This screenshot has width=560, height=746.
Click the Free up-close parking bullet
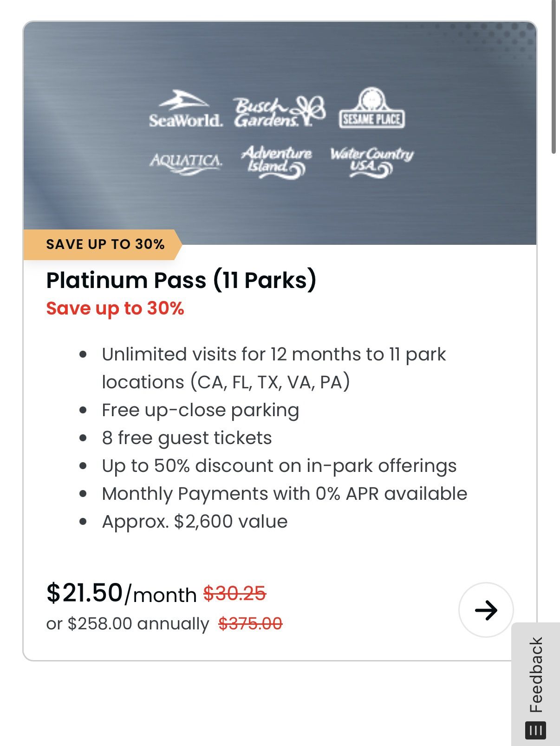[200, 410]
